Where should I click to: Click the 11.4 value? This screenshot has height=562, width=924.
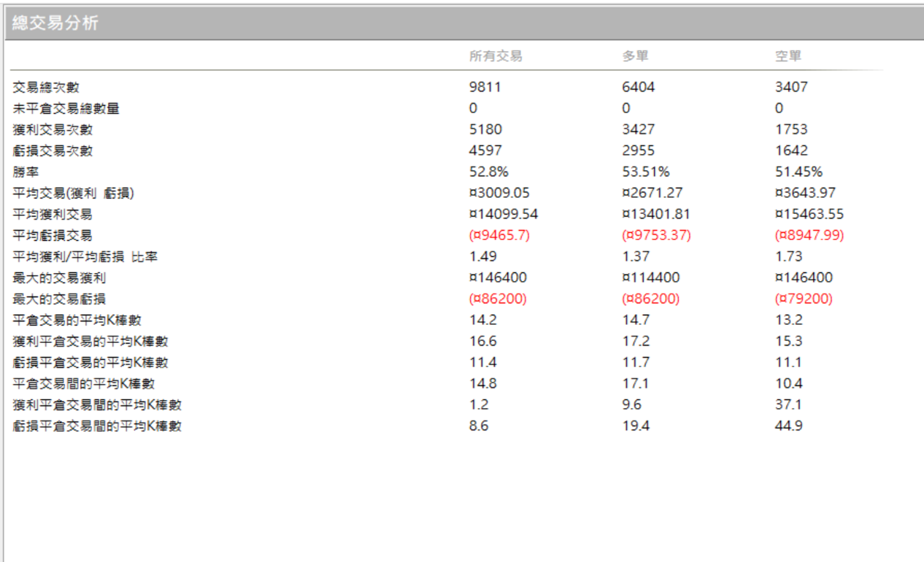482,363
